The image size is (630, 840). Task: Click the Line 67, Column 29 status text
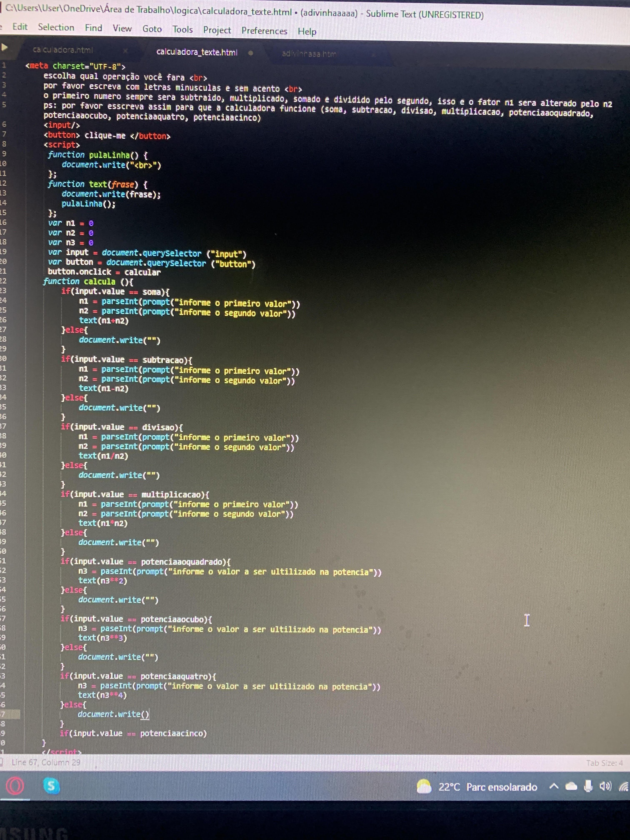[46, 762]
